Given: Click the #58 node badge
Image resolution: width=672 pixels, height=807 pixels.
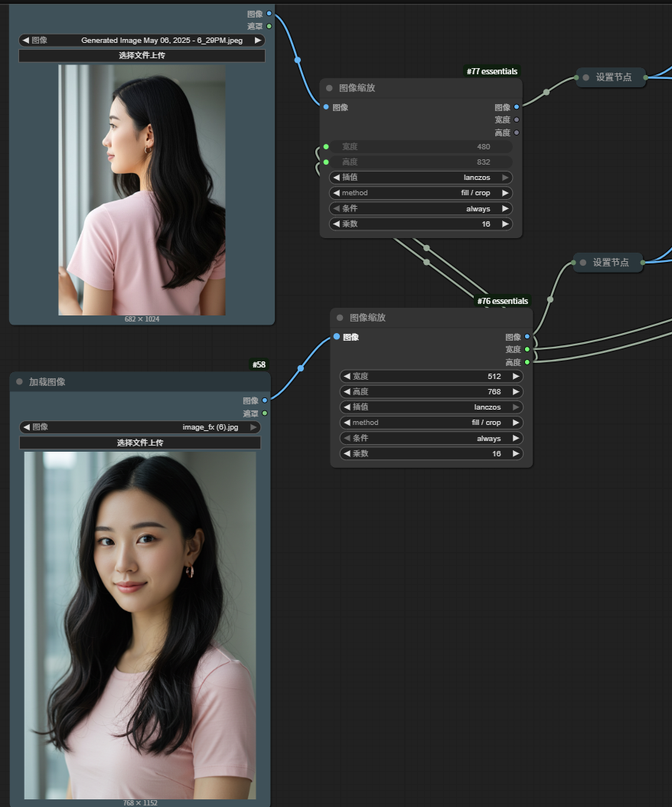Looking at the screenshot, I should pyautogui.click(x=259, y=364).
